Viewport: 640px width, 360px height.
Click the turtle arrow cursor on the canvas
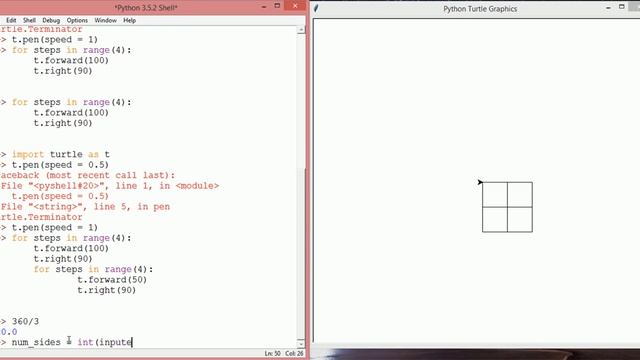(480, 182)
